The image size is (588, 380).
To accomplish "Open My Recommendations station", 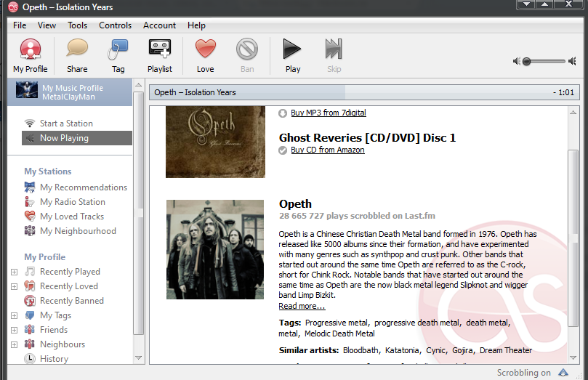I will tap(84, 187).
